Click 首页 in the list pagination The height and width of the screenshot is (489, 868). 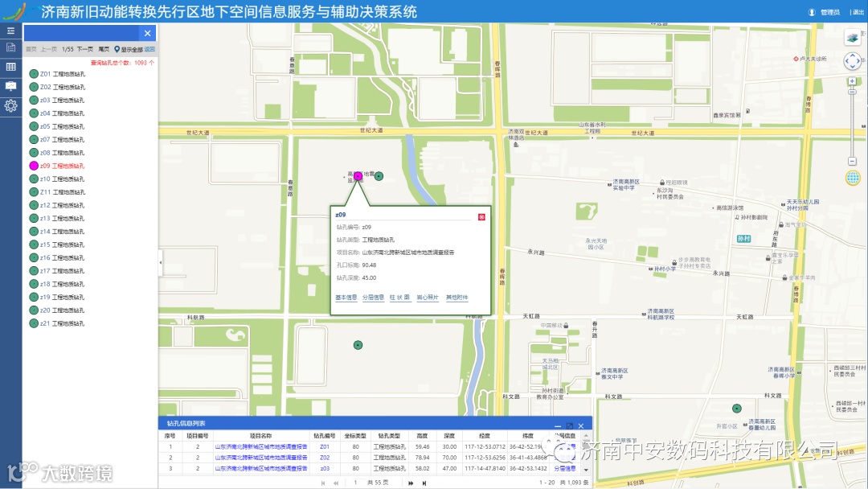click(x=31, y=49)
